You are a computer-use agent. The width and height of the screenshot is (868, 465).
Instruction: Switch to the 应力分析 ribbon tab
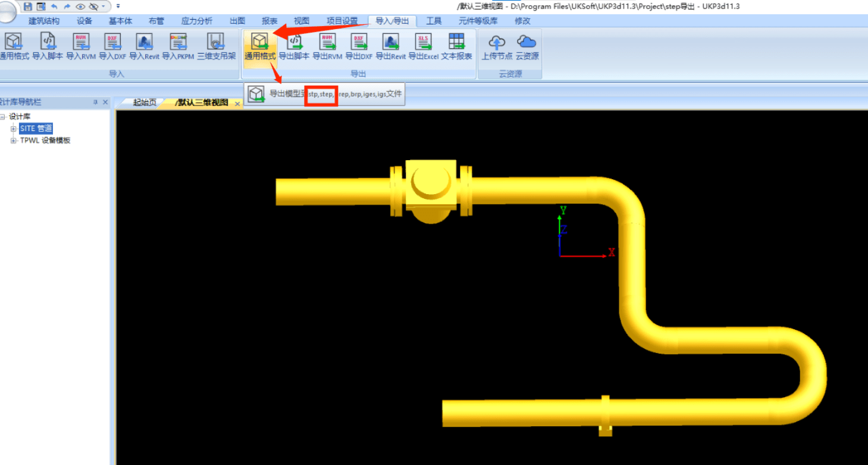point(196,21)
